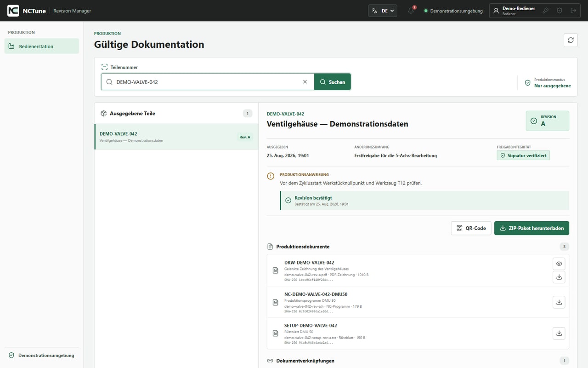
Task: Click the Revision bestätigt banner
Action: 424,201
